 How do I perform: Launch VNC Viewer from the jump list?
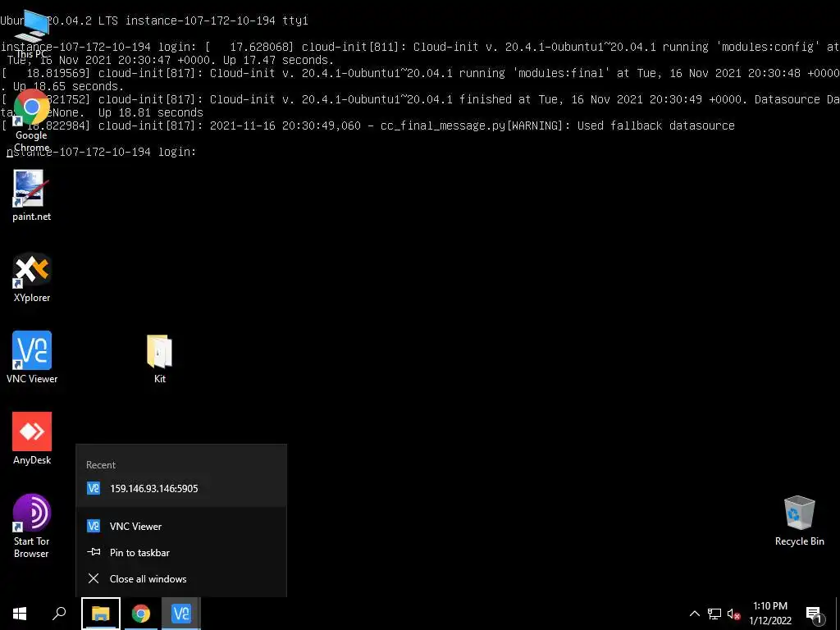181,526
